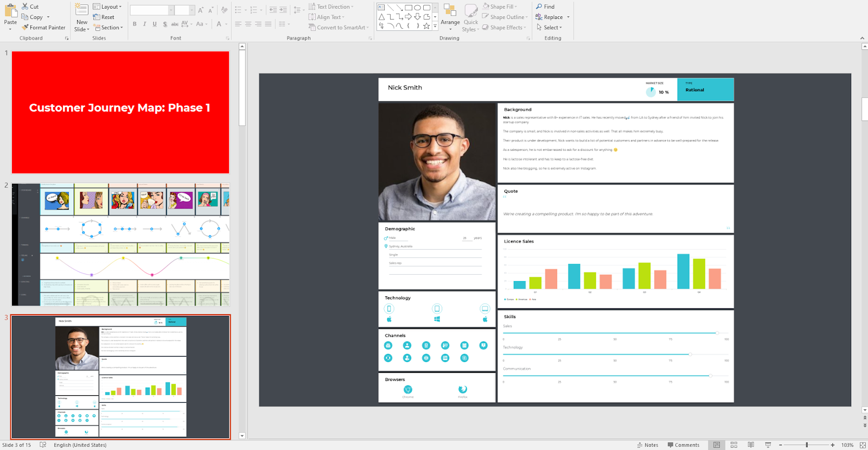Click the Arrange shapes icon
This screenshot has height=450, width=868.
coord(450,10)
